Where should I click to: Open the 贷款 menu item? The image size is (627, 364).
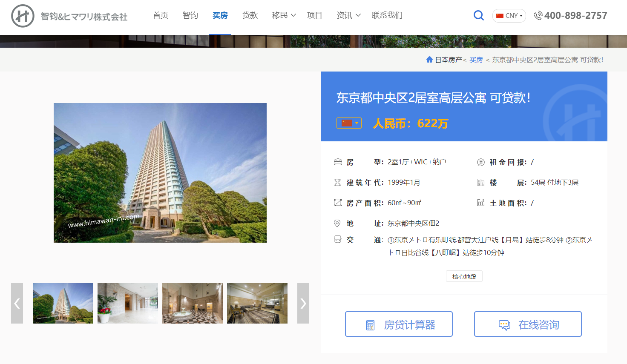pos(250,15)
